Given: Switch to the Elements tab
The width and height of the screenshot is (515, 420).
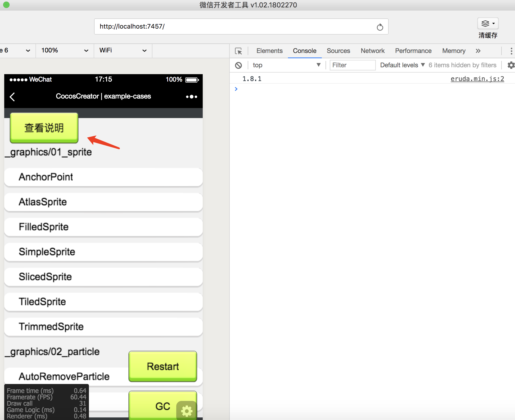Looking at the screenshot, I should click(x=269, y=51).
